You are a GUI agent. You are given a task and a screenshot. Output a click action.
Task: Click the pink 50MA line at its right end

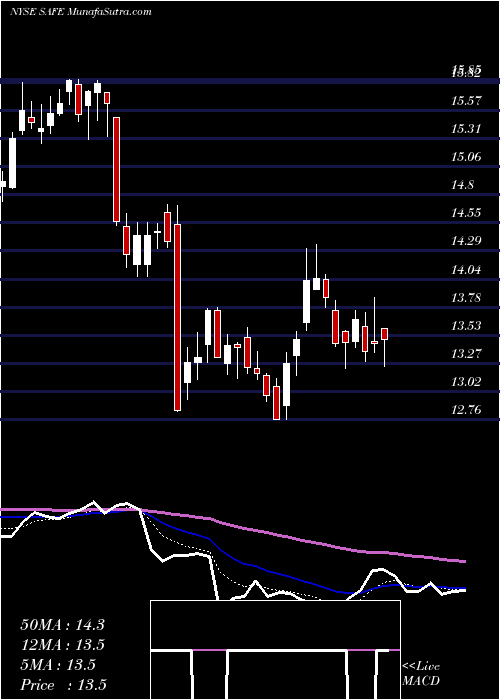462,561
